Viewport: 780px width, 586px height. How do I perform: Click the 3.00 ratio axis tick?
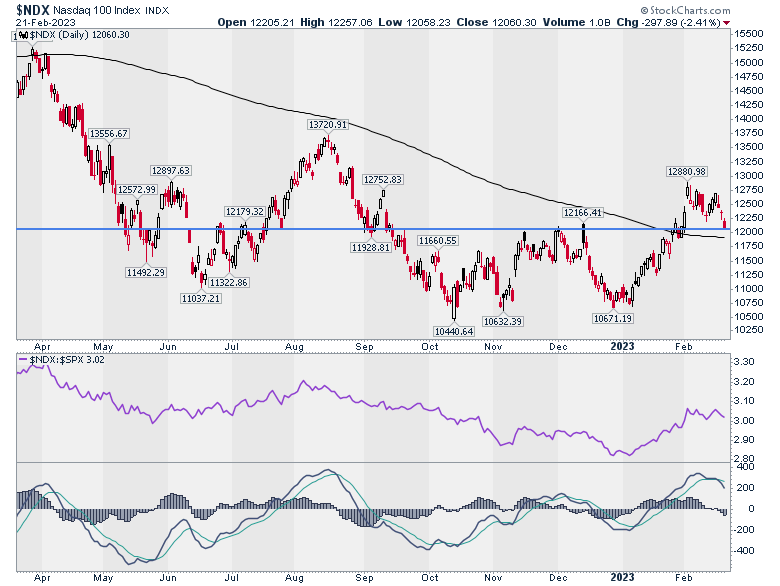(x=744, y=421)
